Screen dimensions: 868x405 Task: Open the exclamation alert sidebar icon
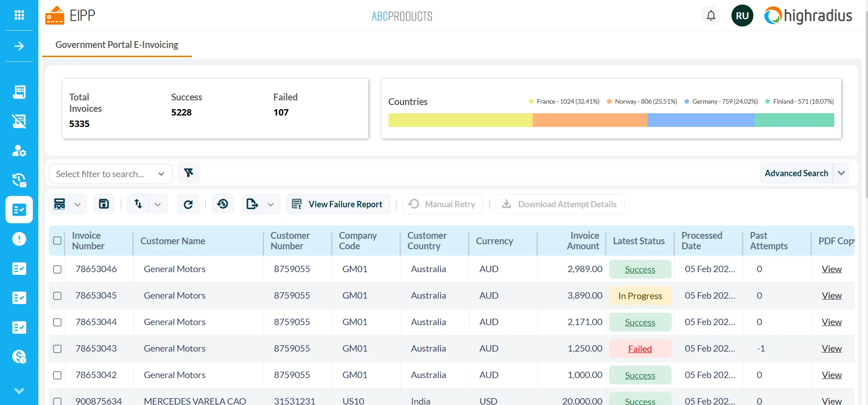click(x=19, y=239)
